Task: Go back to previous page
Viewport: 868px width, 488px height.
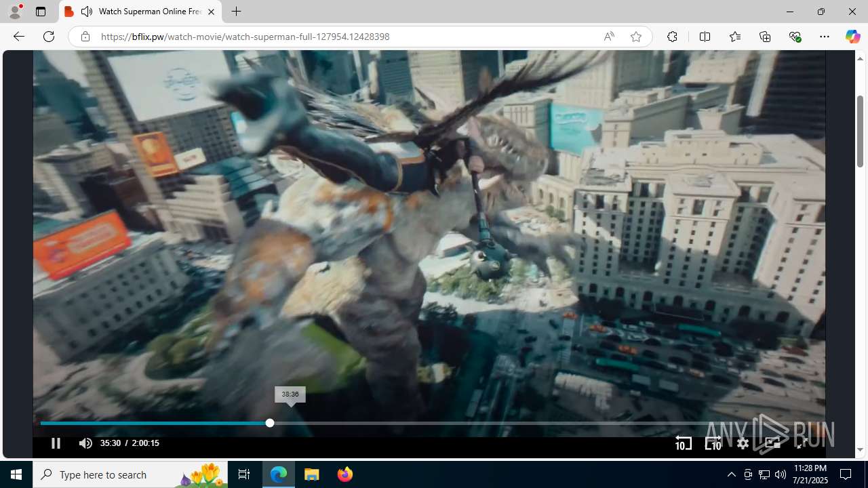Action: point(19,37)
